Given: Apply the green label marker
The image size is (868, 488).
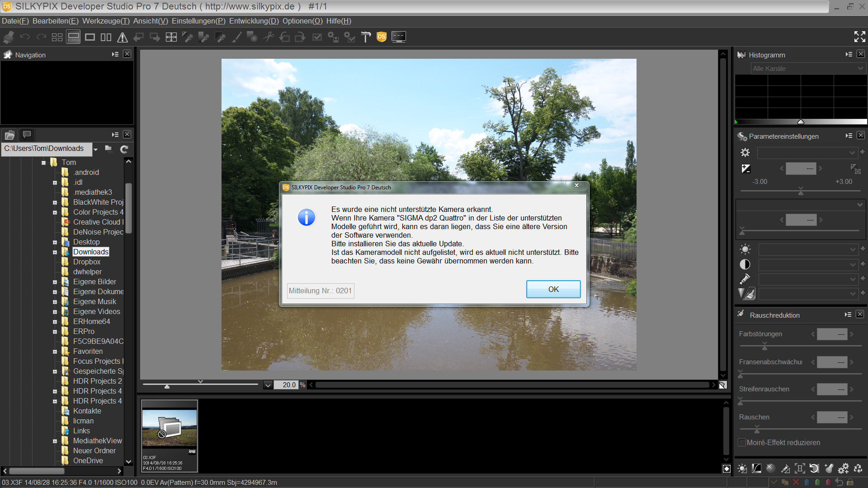Looking at the screenshot, I should point(818,483).
